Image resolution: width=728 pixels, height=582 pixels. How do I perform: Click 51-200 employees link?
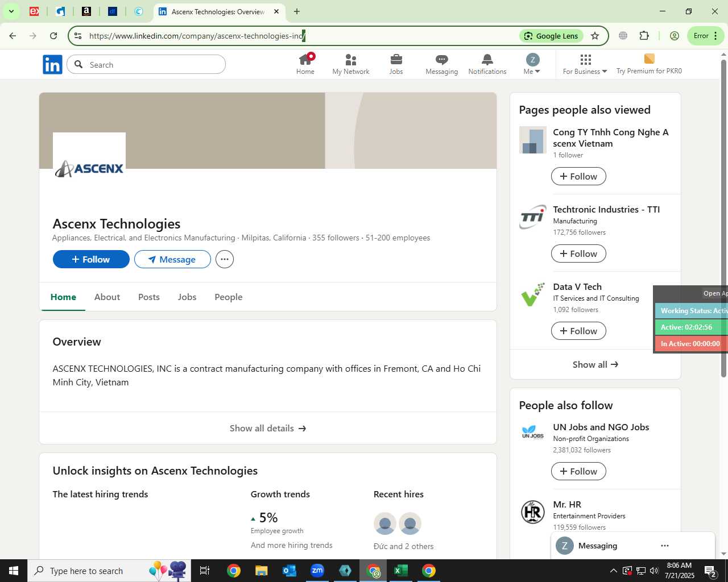(398, 238)
